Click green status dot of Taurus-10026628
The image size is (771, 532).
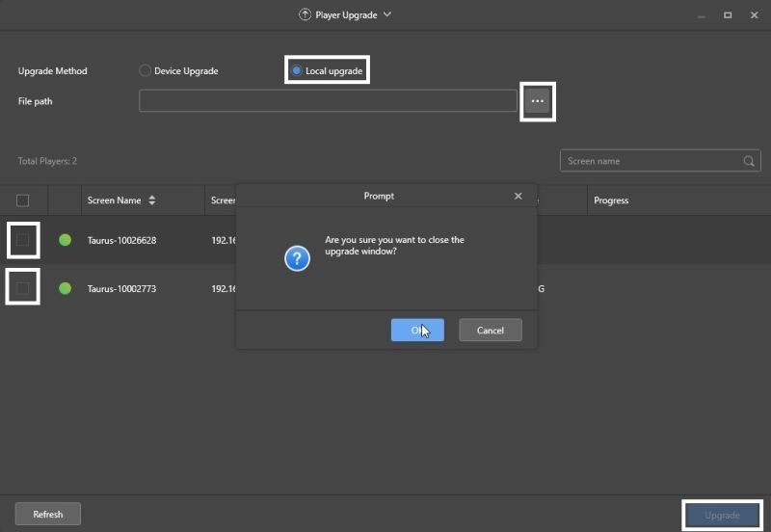point(65,240)
